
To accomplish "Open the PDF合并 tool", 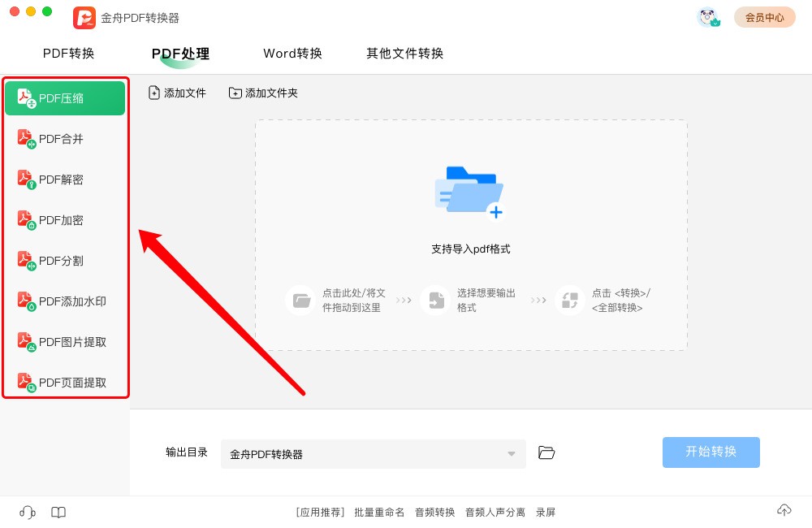I will click(x=65, y=138).
